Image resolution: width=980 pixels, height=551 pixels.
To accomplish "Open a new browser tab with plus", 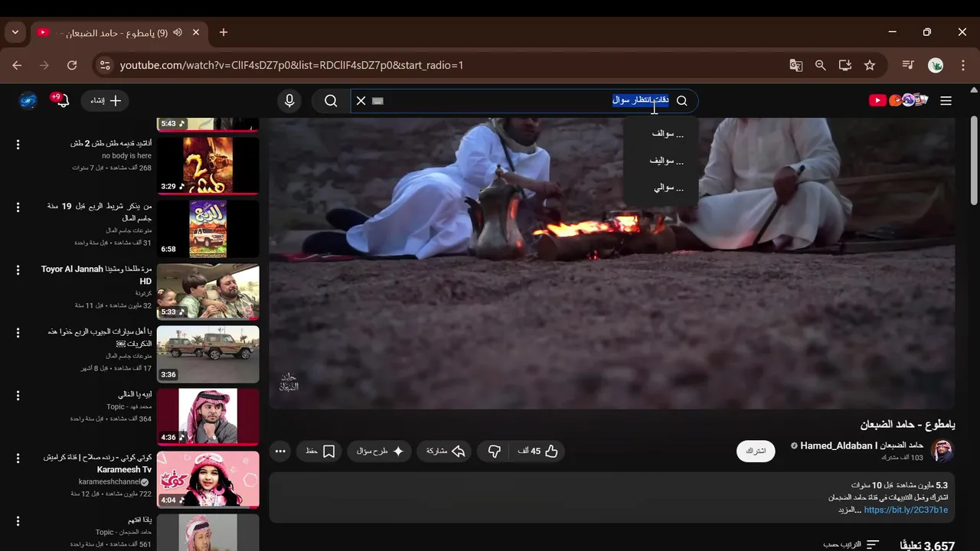I will [x=224, y=32].
